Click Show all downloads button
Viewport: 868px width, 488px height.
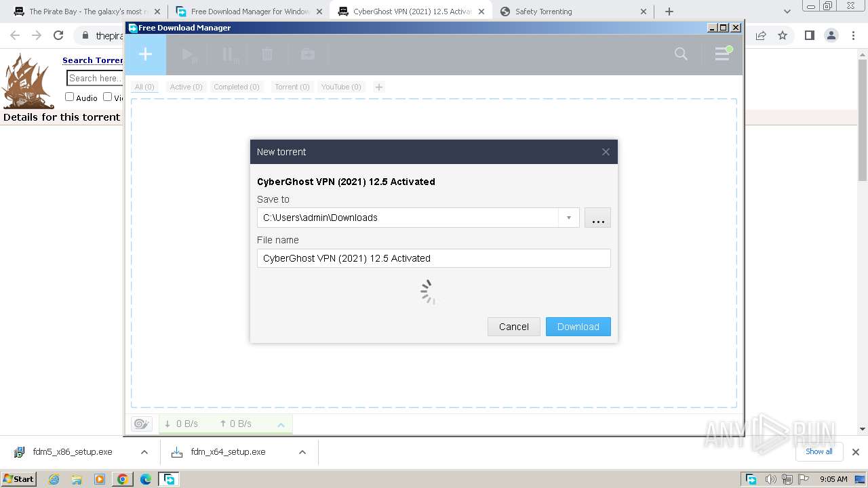[819, 451]
